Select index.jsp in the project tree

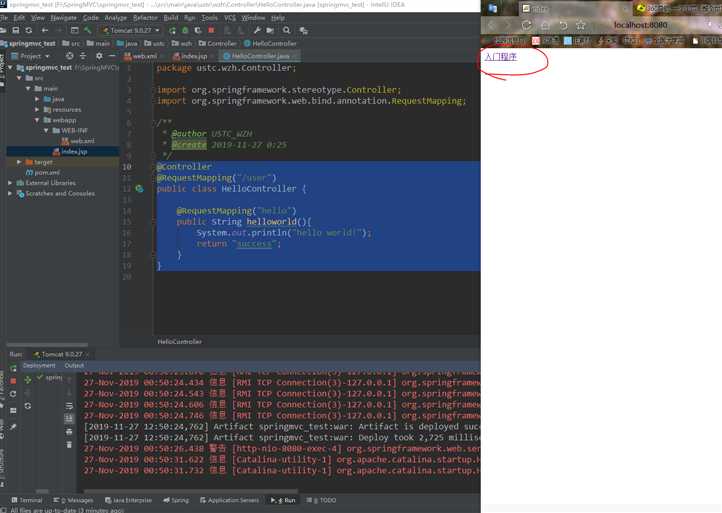coord(70,152)
